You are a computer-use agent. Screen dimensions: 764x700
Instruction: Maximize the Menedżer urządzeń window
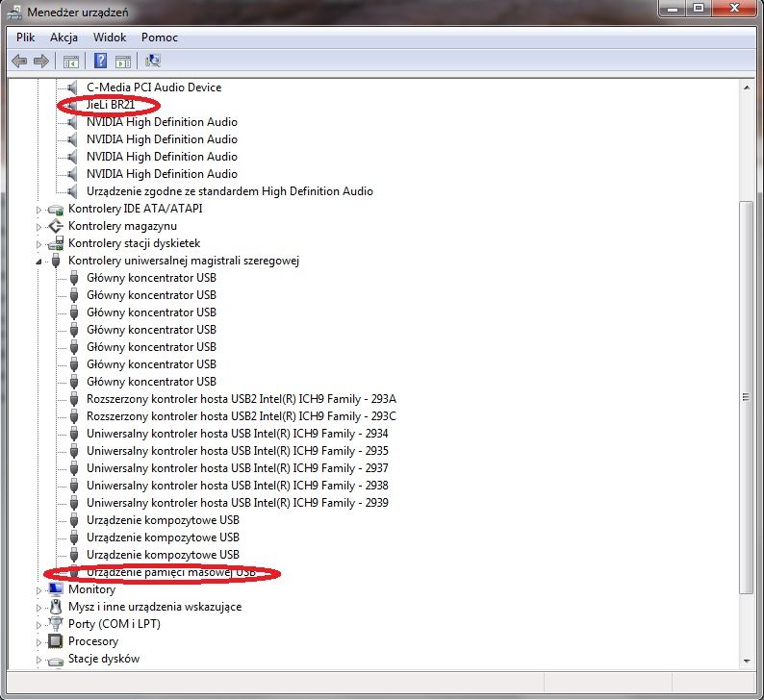699,9
